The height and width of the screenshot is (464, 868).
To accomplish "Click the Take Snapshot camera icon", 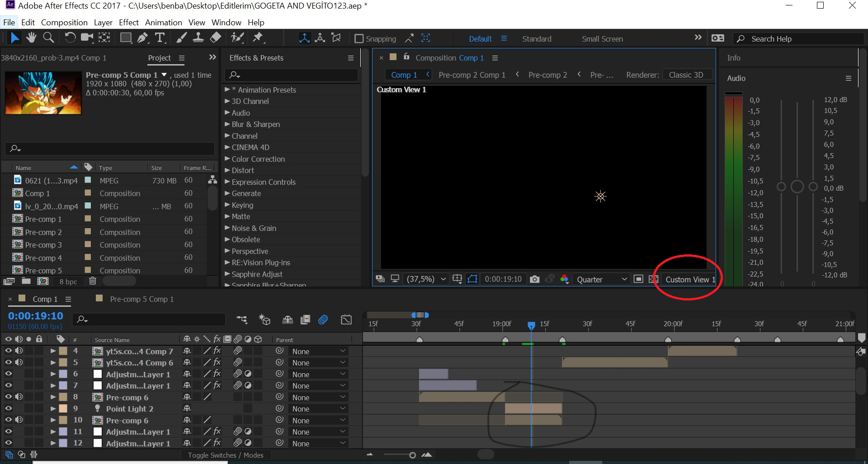I will point(534,279).
